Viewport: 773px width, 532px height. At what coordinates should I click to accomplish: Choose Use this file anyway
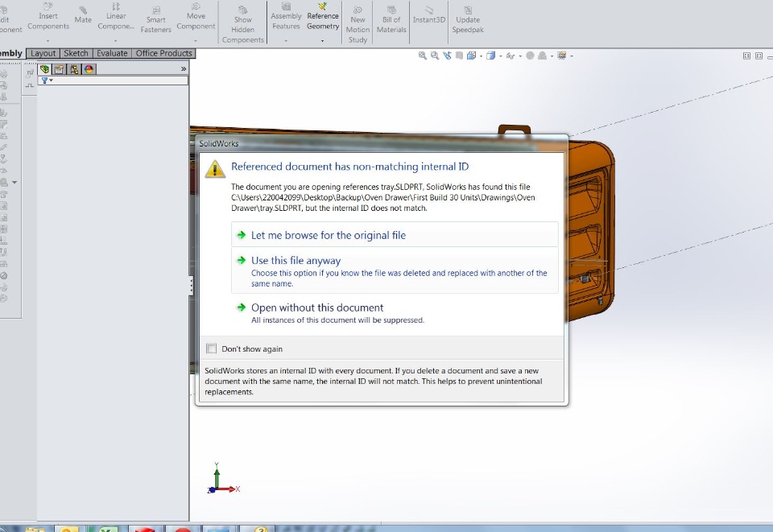[395, 270]
